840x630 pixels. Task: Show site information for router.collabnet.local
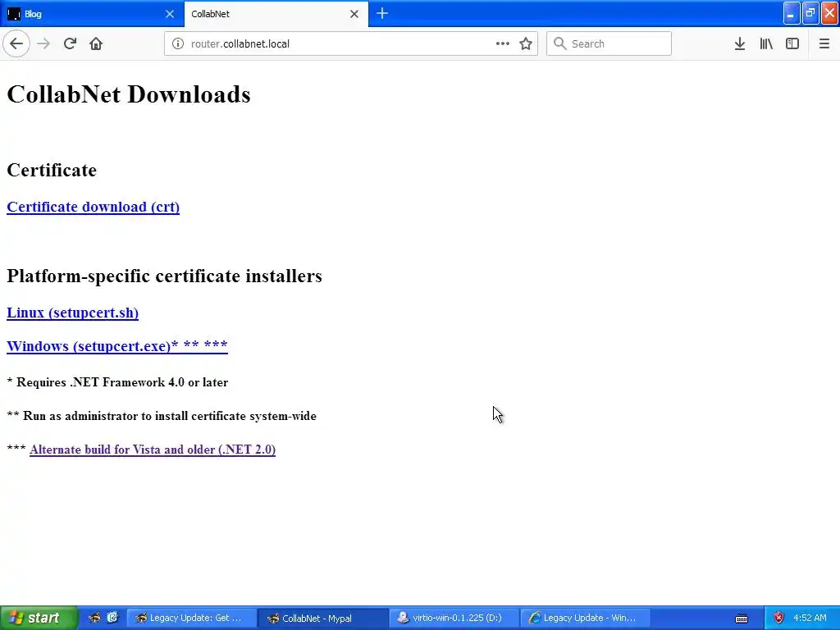coord(178,43)
